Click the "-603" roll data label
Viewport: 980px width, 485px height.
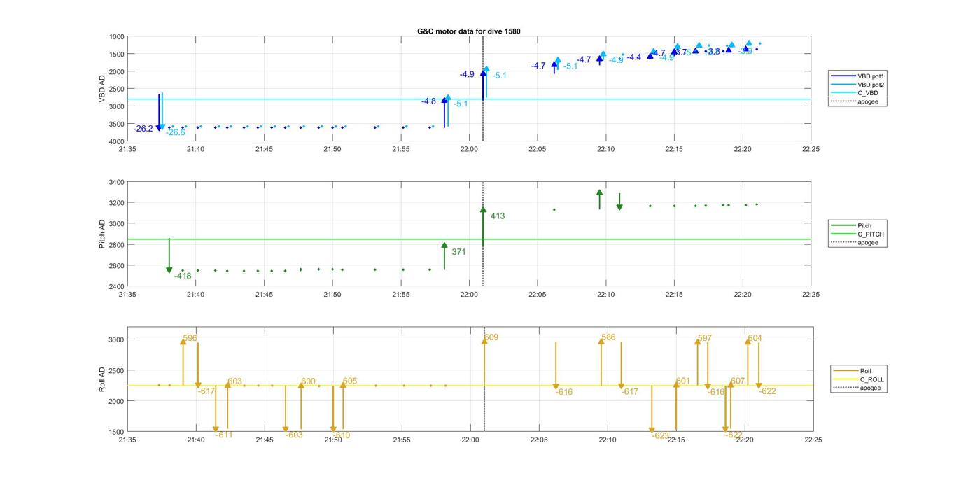tap(295, 435)
